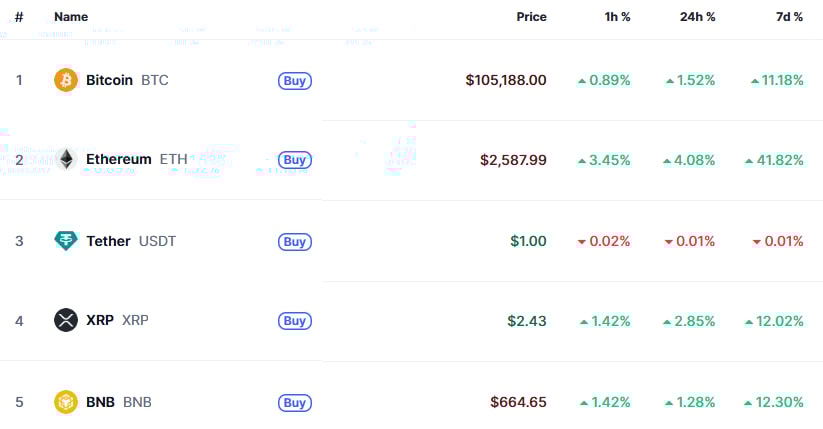Click the BNB yellow logo icon
The image size is (823, 429).
pyautogui.click(x=66, y=402)
